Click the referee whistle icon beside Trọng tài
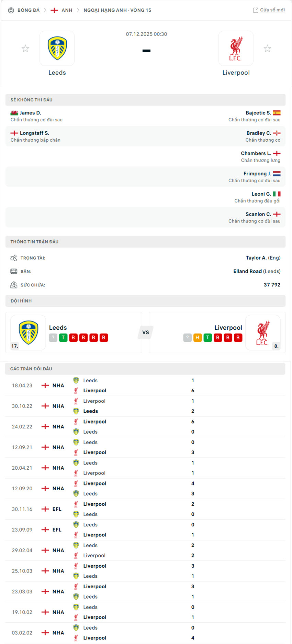Image resolution: width=292 pixels, height=644 pixels. [14, 258]
